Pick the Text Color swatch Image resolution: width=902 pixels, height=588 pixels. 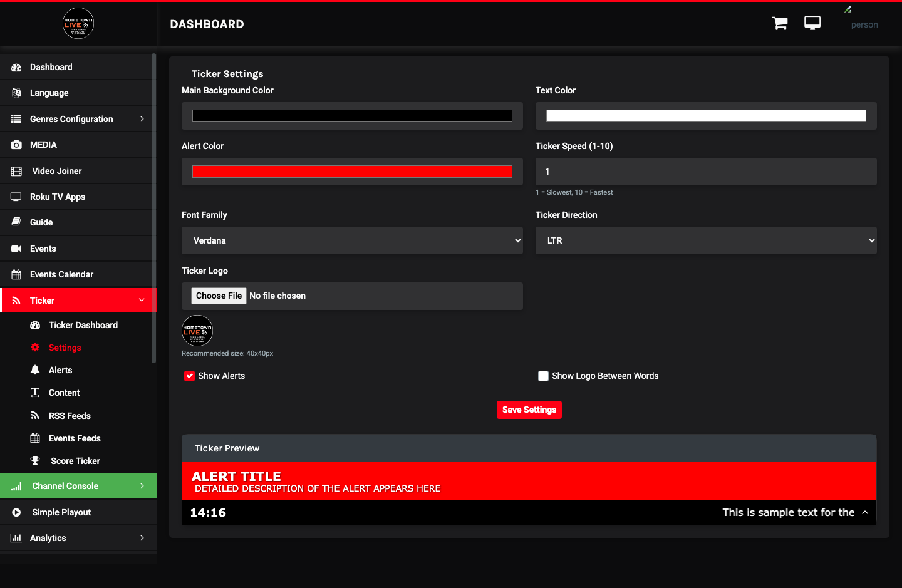click(706, 116)
